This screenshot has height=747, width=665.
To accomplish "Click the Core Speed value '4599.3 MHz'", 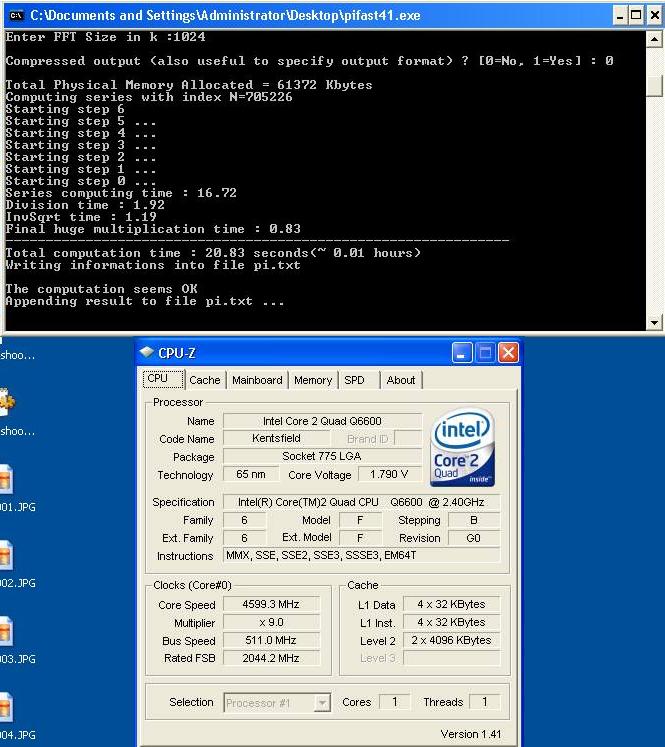I will tap(271, 605).
